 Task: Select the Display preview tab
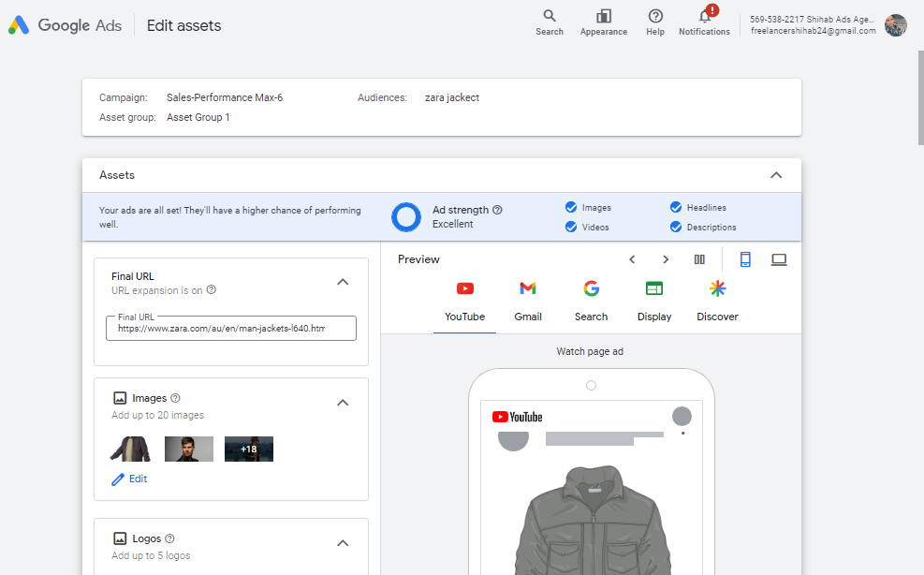click(654, 302)
